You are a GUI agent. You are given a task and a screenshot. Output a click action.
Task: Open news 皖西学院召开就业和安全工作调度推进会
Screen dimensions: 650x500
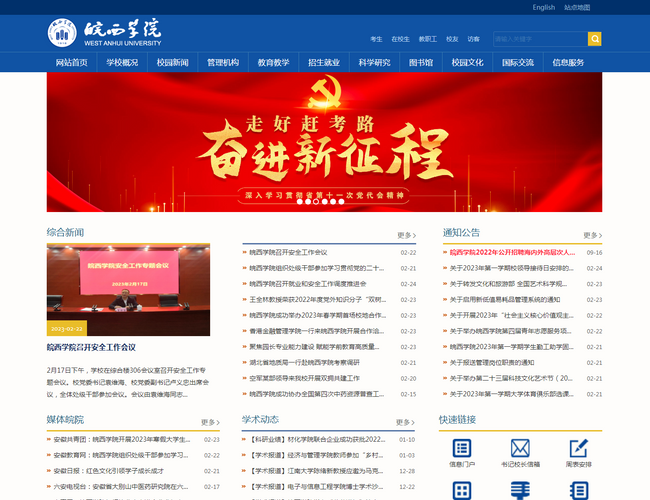[x=308, y=284]
